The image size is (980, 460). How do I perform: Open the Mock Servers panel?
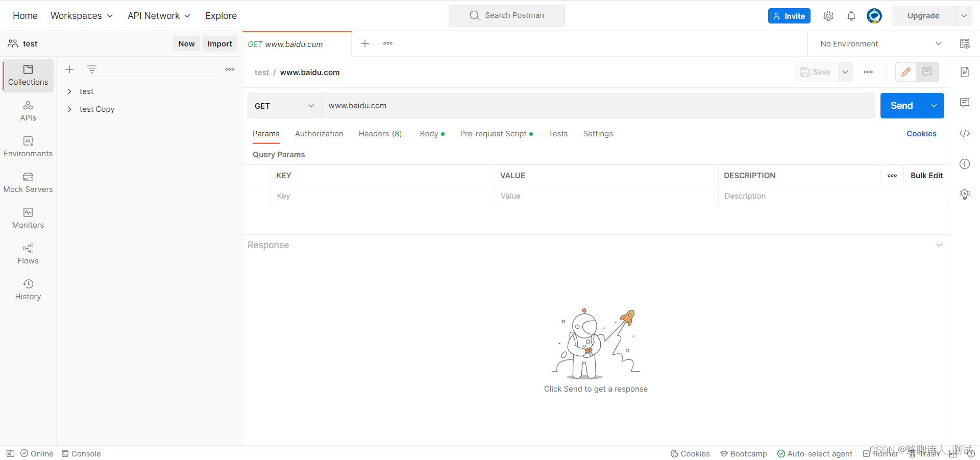point(28,183)
